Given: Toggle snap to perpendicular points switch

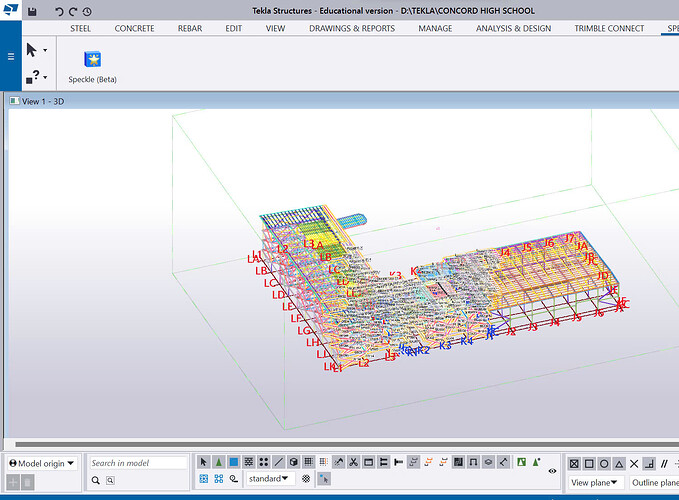Looking at the screenshot, I should pyautogui.click(x=649, y=464).
